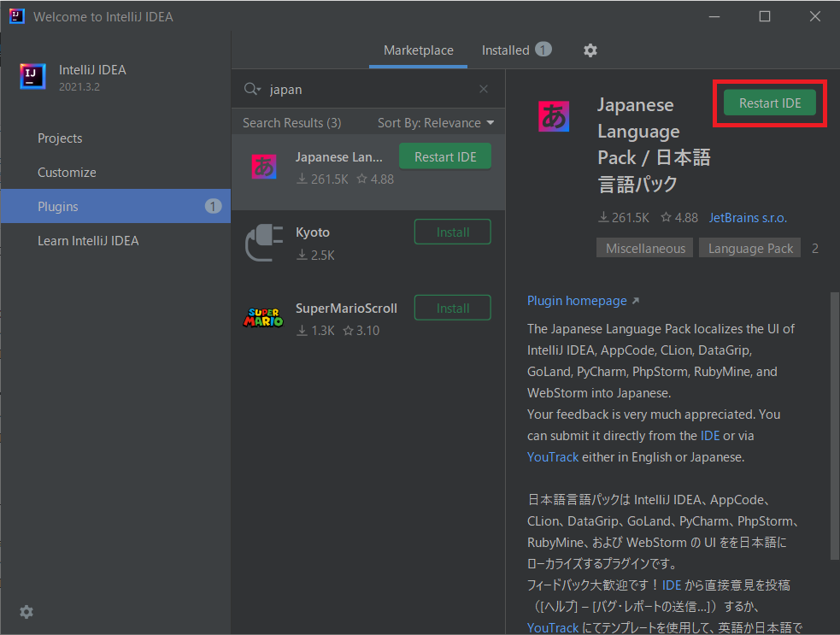
Task: Open the YouTrack link in Japanese text
Action: (553, 627)
